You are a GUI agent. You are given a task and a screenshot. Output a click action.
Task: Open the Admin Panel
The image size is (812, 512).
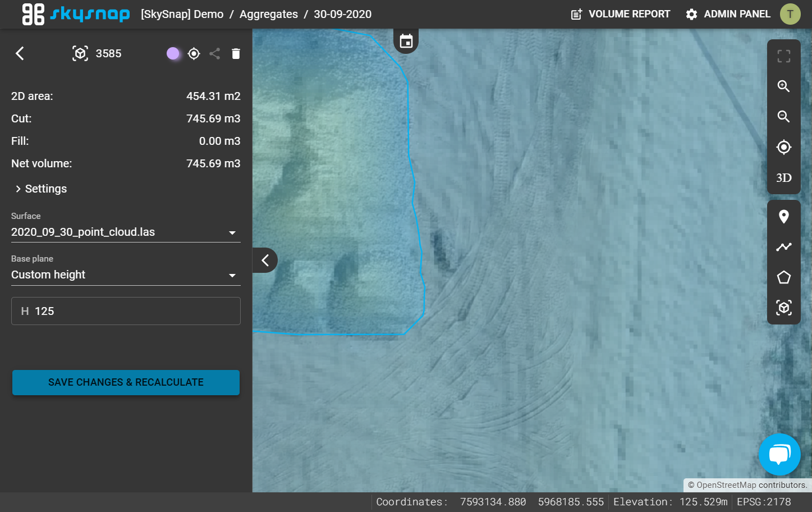[x=728, y=14]
